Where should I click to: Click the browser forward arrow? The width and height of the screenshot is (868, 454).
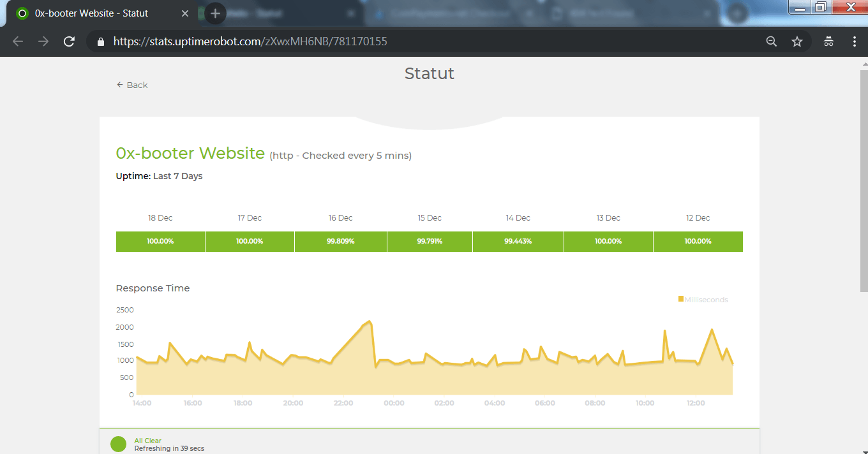click(x=43, y=41)
